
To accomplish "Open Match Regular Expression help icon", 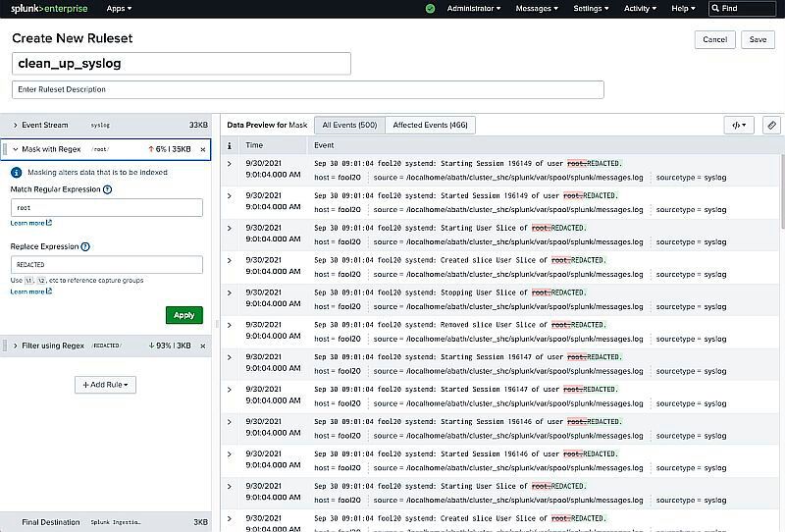I will point(107,189).
